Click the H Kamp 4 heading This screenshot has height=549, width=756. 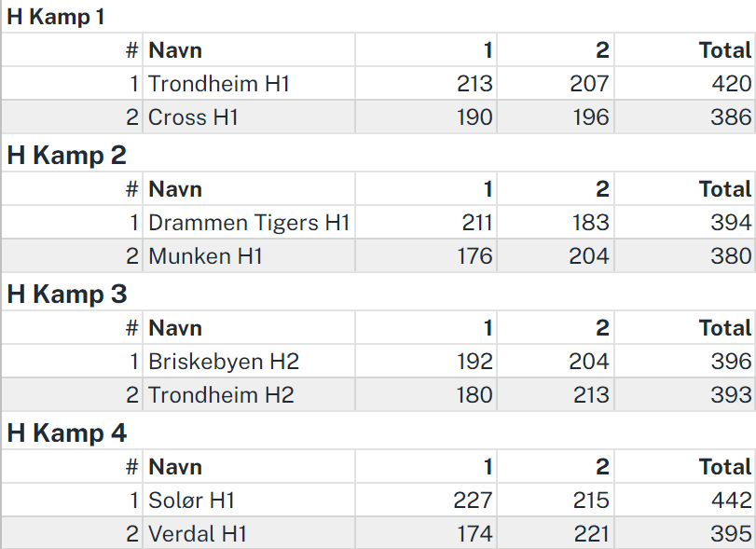[66, 432]
